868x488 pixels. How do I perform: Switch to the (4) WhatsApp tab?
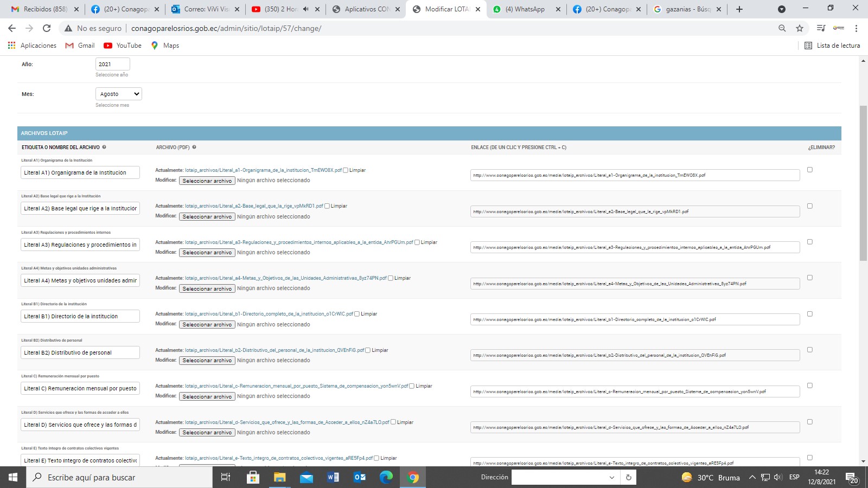click(526, 9)
